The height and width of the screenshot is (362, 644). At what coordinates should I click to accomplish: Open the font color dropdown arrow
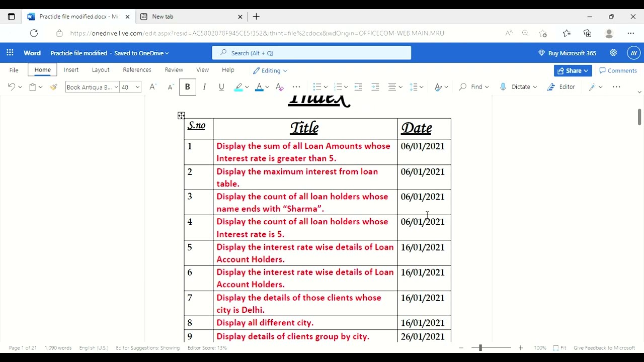[267, 87]
